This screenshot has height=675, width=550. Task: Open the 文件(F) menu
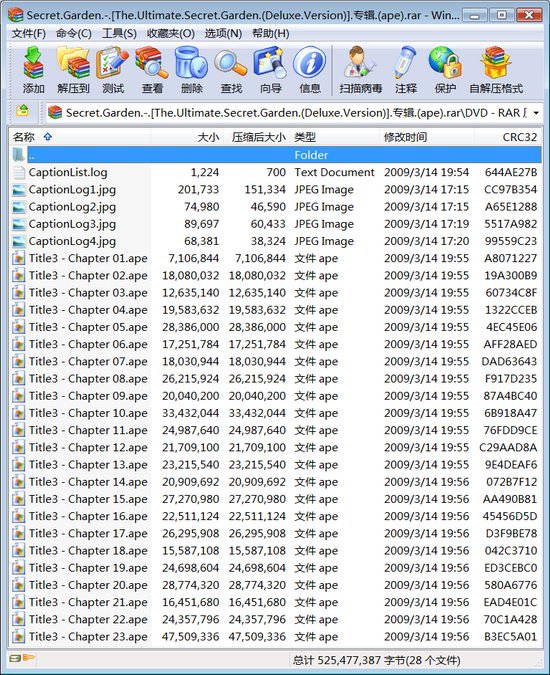[29, 33]
